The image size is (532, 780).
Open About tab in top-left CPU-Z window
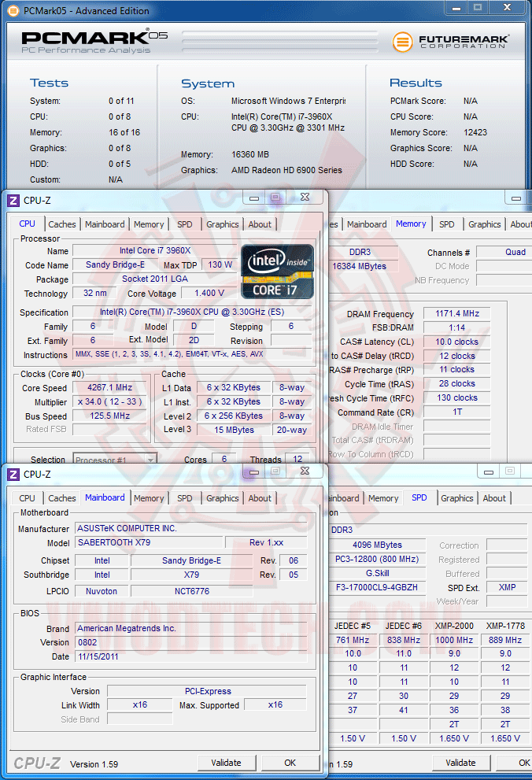pyautogui.click(x=260, y=224)
